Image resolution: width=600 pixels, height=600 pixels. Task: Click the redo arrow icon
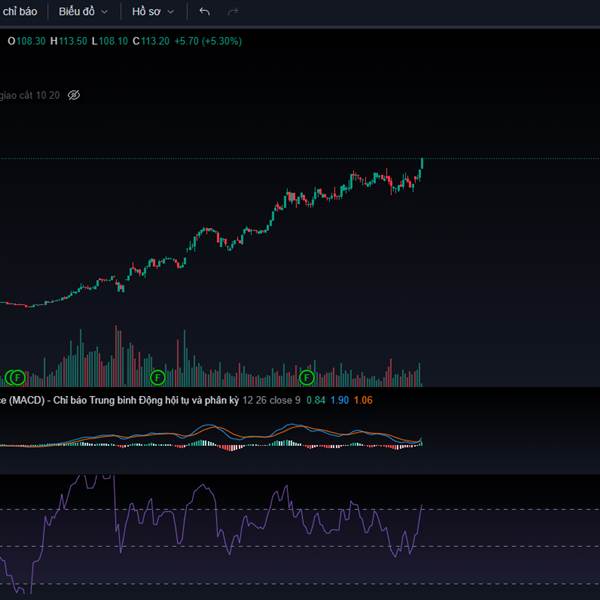pyautogui.click(x=233, y=12)
